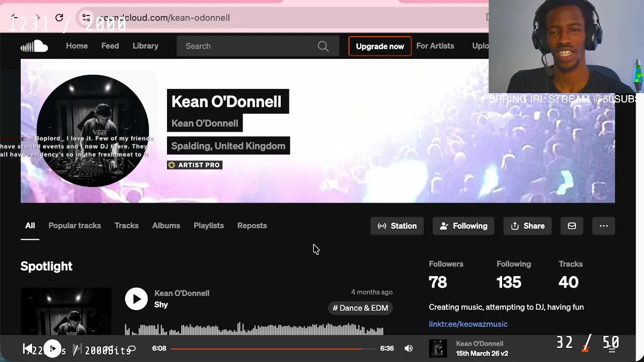Click the Spalding, United Kingdom location text
644x362 pixels.
[x=228, y=146]
